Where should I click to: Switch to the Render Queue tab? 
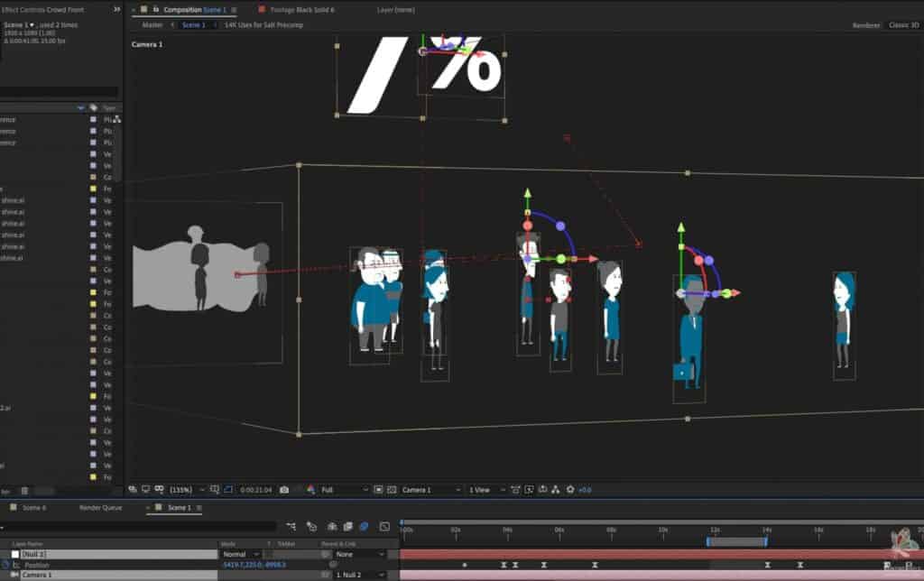100,508
